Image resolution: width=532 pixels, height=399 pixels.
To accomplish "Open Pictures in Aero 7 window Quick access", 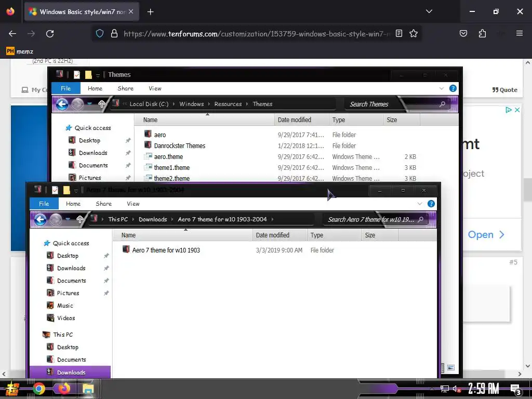I will point(68,293).
